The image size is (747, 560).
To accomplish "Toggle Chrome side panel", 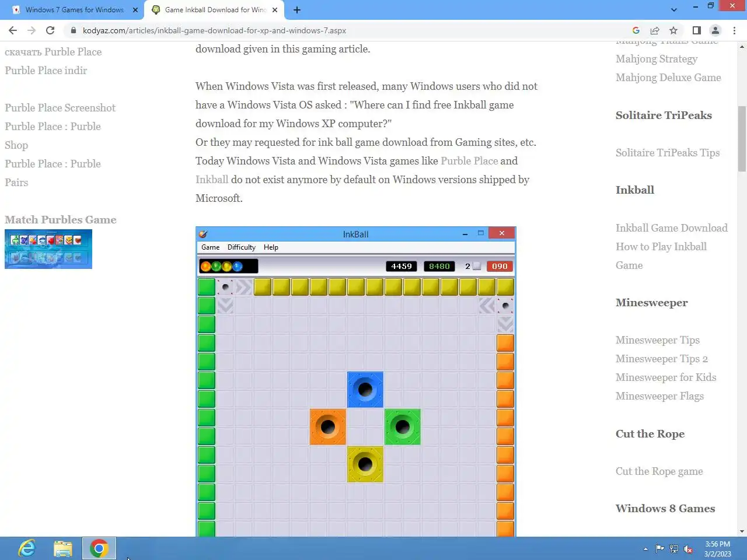I will (696, 30).
